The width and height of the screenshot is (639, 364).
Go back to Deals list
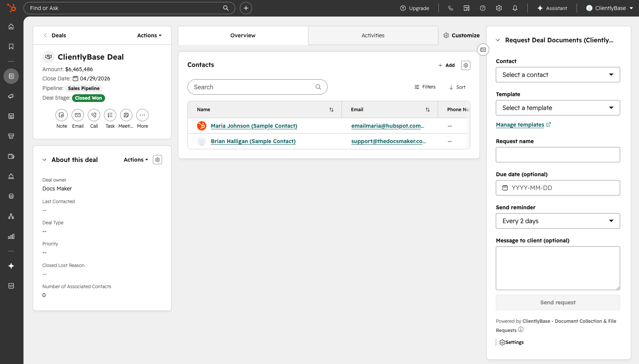[x=55, y=35]
